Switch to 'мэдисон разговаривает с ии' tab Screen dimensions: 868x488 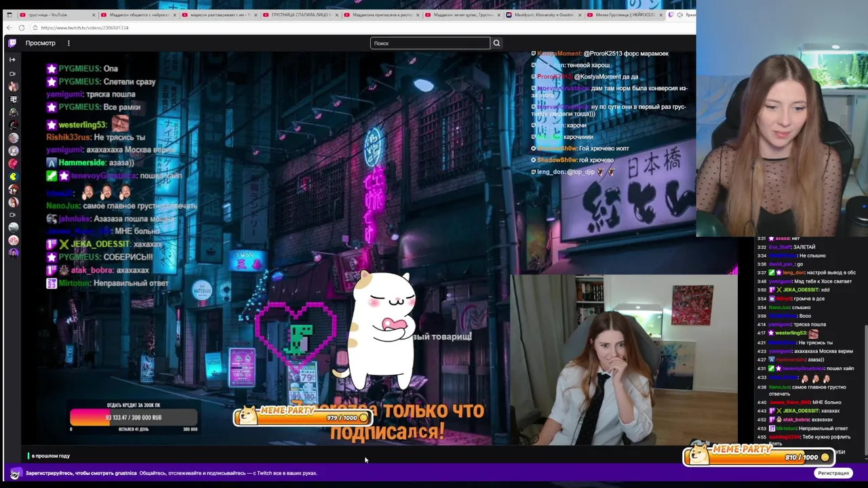point(218,14)
